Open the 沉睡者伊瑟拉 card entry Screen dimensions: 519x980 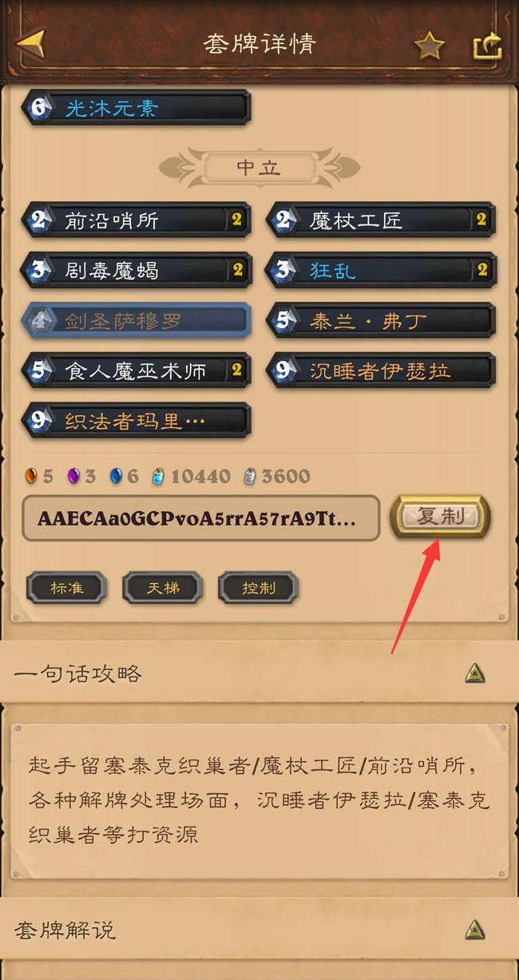382,371
